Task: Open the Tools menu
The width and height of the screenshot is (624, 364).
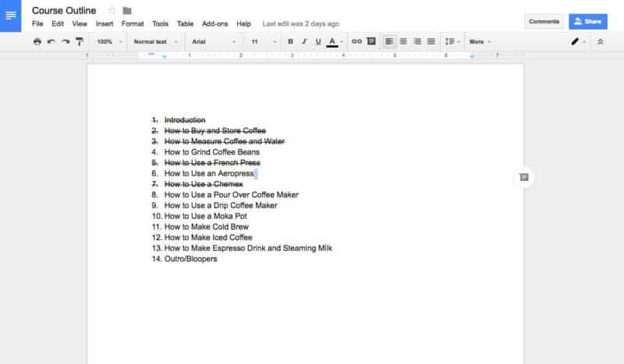Action: [x=160, y=24]
